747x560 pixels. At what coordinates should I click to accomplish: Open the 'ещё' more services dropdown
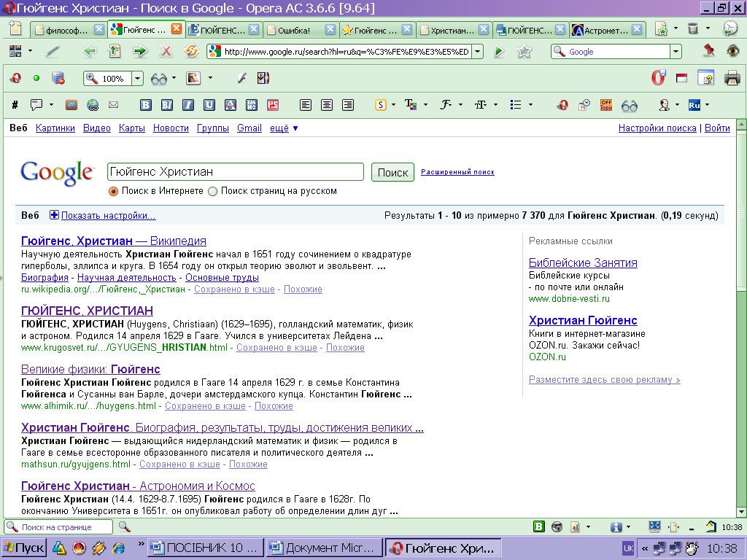coord(284,128)
